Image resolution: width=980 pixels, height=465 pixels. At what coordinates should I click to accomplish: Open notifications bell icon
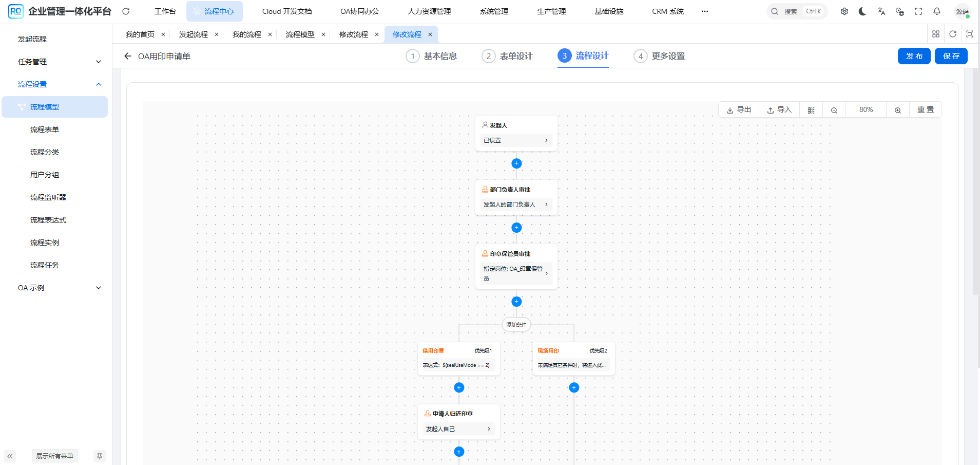[x=937, y=11]
